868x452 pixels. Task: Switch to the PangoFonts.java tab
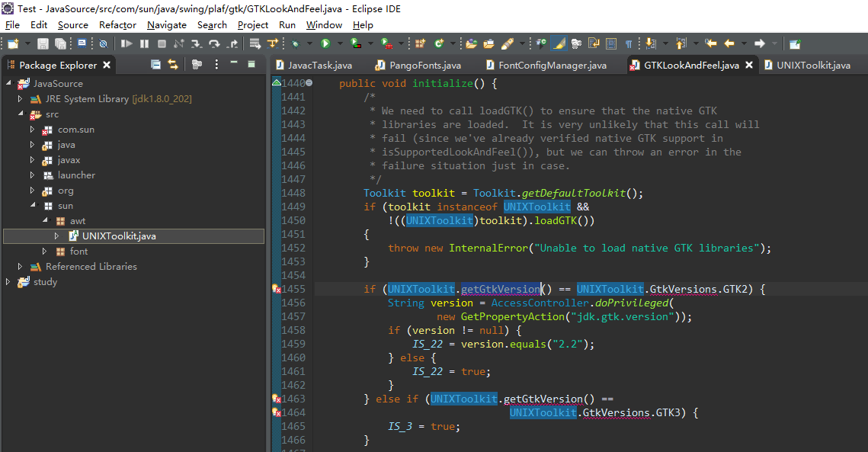(419, 66)
